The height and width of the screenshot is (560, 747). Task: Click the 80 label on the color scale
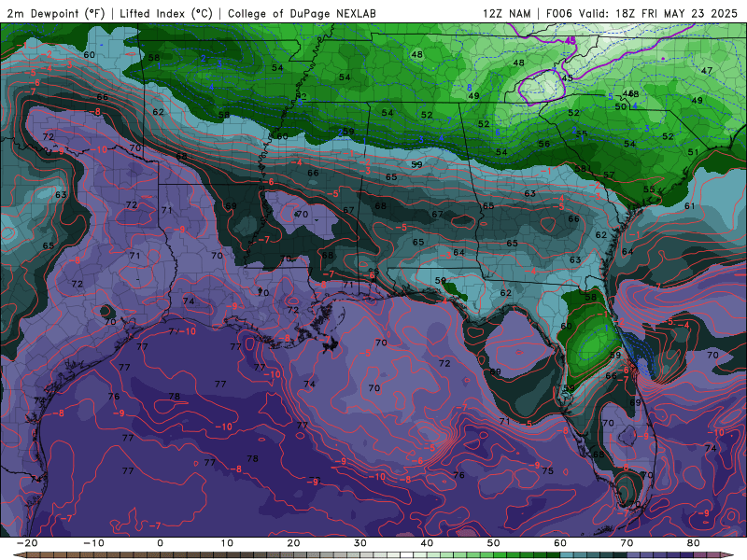694,543
